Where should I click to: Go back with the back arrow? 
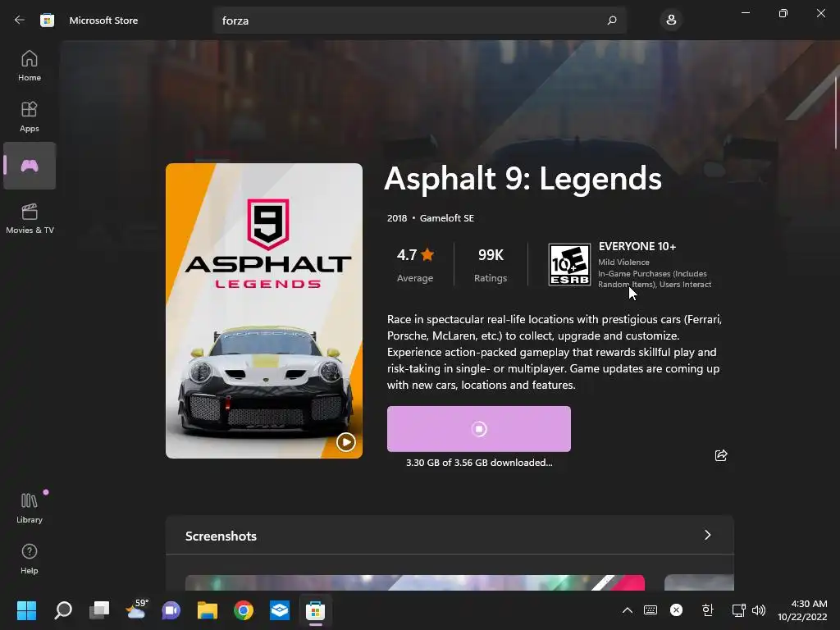20,21
